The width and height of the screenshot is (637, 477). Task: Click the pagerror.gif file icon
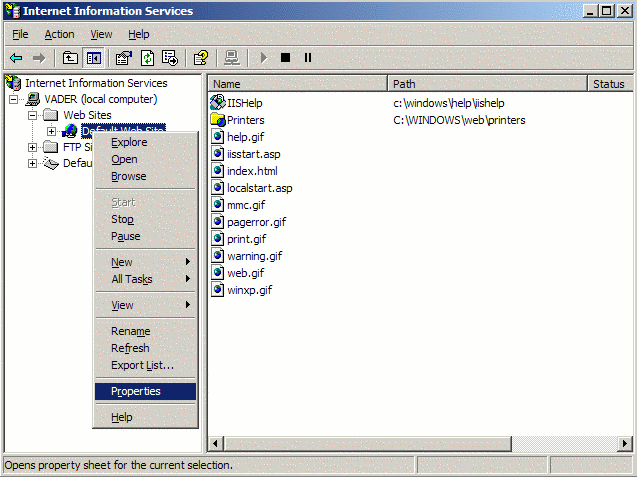[x=218, y=222]
